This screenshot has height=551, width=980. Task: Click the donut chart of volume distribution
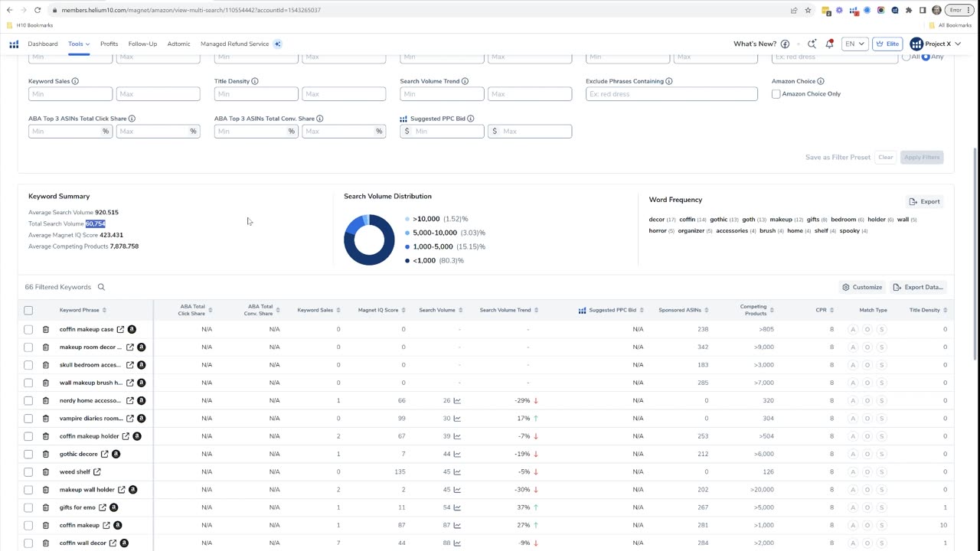(x=369, y=240)
